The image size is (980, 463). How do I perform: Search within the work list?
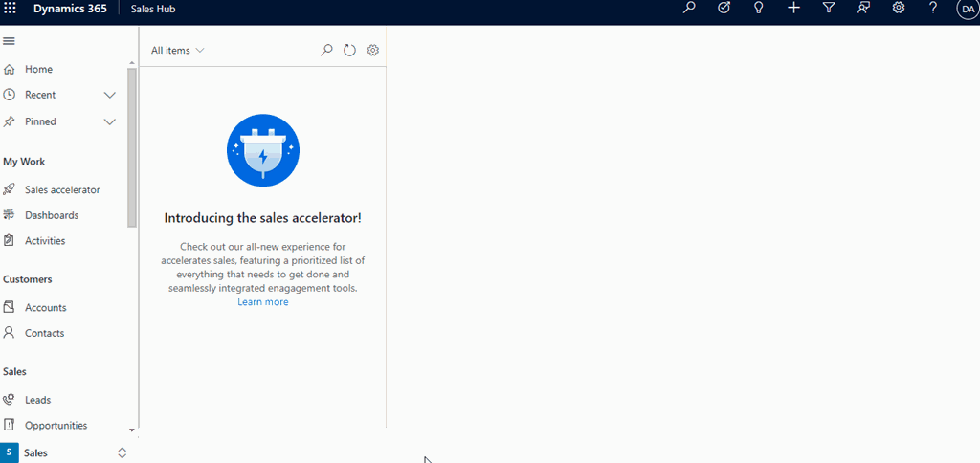326,50
